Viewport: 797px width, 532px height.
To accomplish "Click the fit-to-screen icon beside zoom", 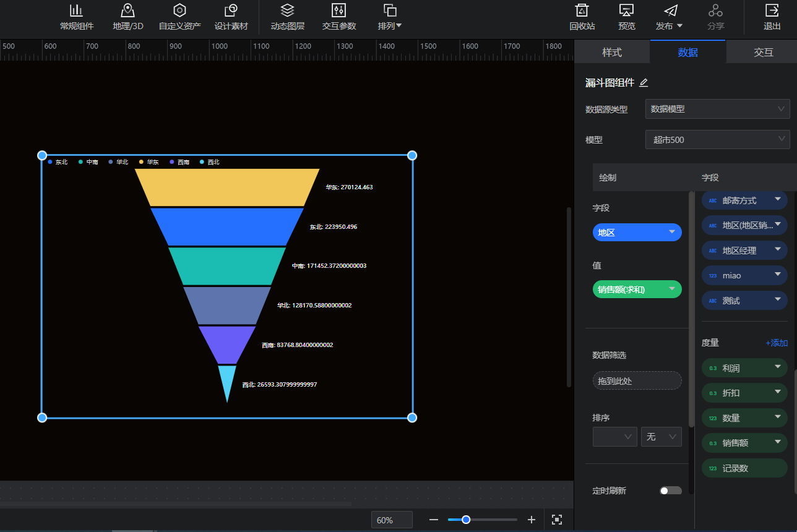I will pos(557,520).
